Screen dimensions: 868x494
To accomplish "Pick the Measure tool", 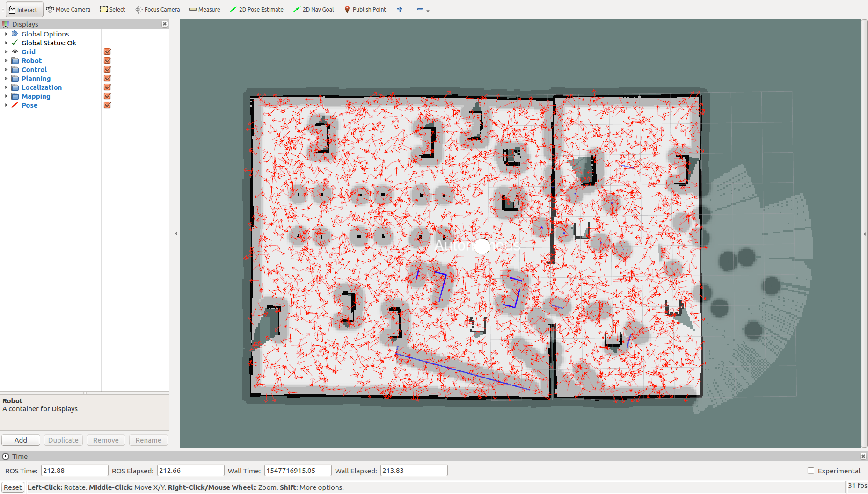I will pyautogui.click(x=204, y=9).
